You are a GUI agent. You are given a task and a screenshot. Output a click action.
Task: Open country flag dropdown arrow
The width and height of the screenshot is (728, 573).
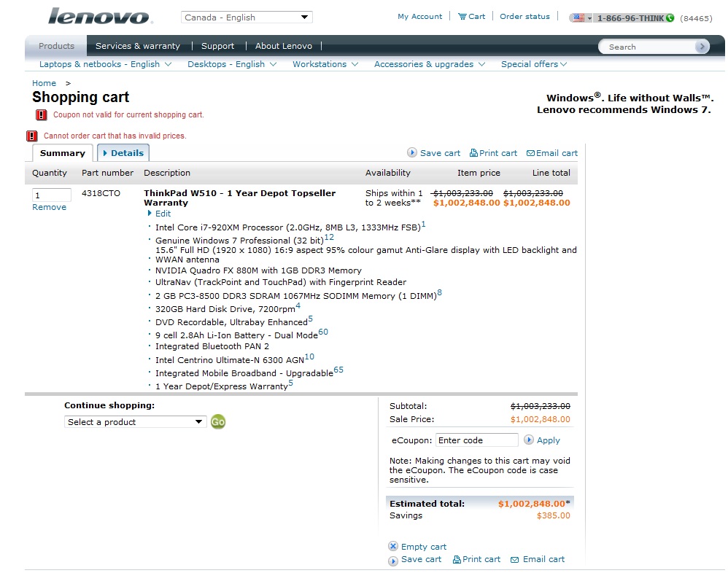coord(589,18)
